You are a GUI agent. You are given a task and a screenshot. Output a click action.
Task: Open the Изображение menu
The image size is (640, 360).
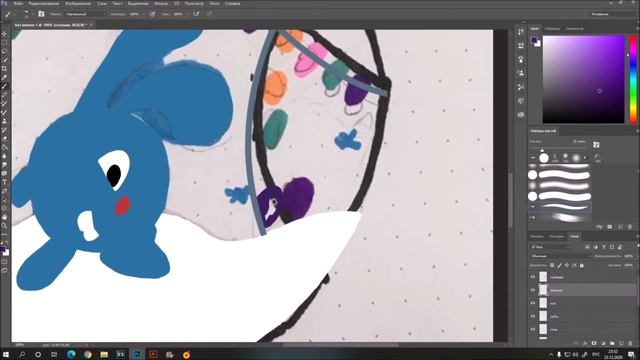coord(78,3)
